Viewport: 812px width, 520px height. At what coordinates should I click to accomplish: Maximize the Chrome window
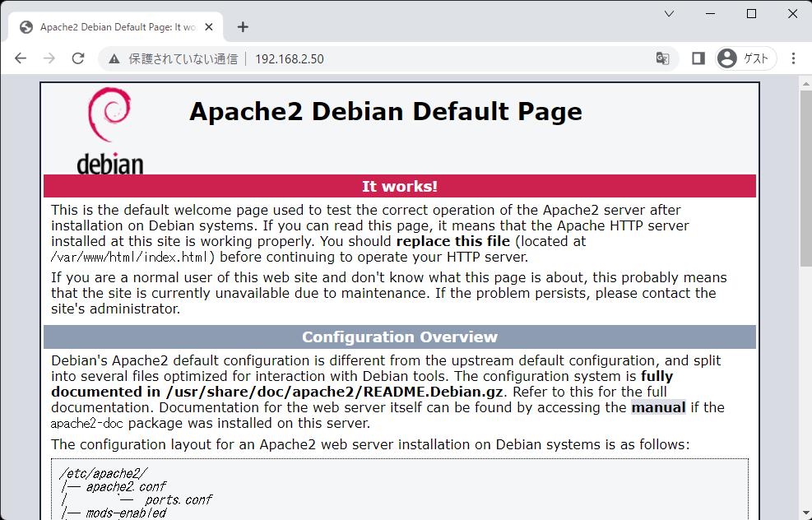(751, 14)
